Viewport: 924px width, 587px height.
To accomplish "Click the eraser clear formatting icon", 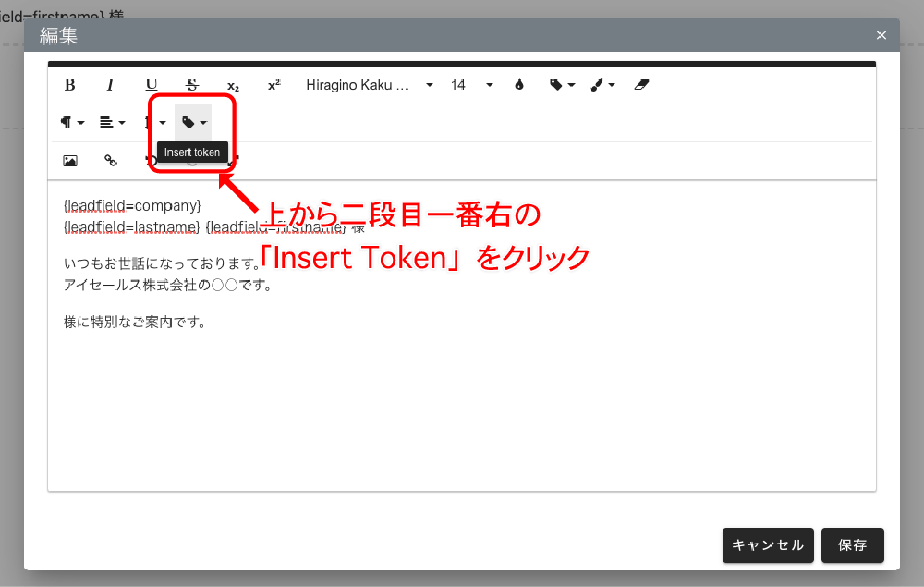I will [x=643, y=85].
